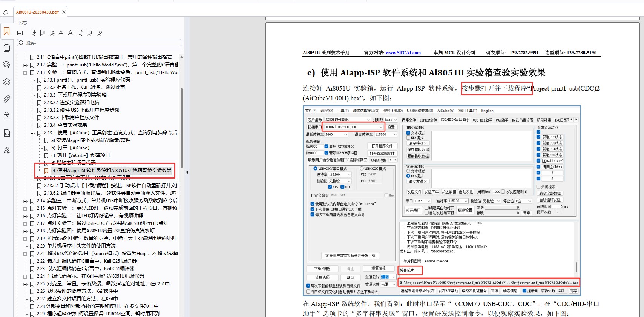Image resolution: width=644 pixels, height=317 pixels.
Task: Go to bookmark 2.13.6.1 手动点击【下载/编程】按钮
Action: tap(111, 186)
